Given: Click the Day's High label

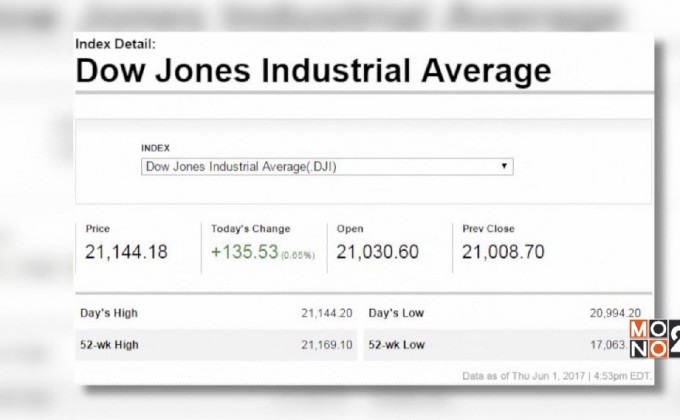Looking at the screenshot, I should click(109, 313).
